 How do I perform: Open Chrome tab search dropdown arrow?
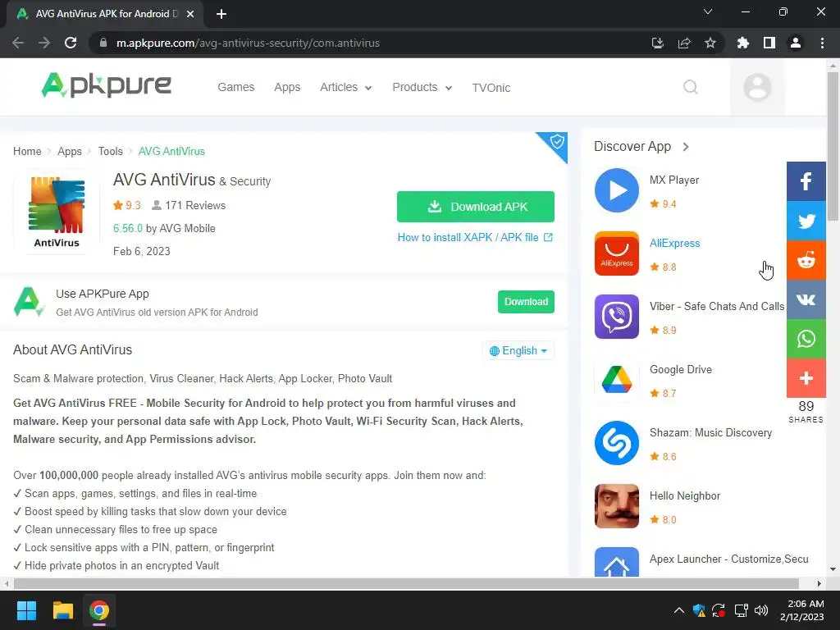click(x=708, y=11)
